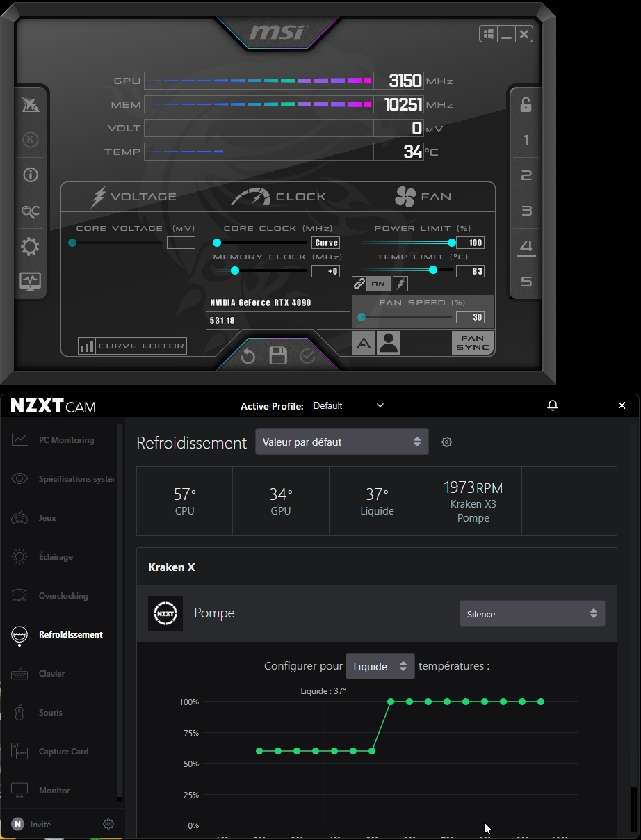Open the Curve Editor

tap(133, 346)
